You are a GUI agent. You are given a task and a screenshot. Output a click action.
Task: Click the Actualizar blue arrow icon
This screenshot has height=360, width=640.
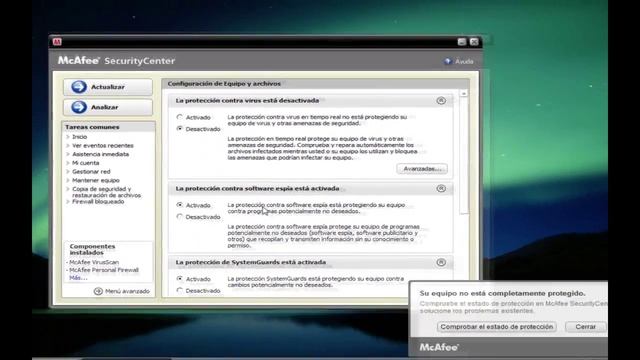[79, 87]
